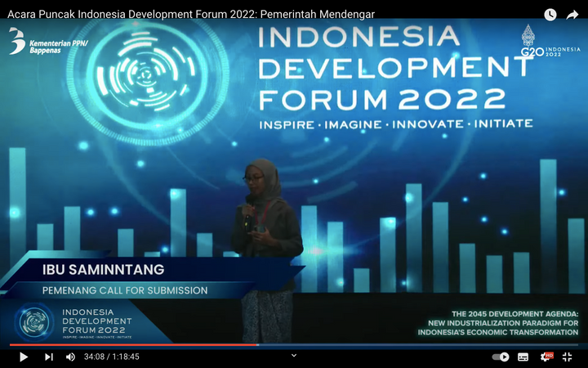Mute the video using the speaker icon
Screen dimensions: 588x368
point(70,357)
